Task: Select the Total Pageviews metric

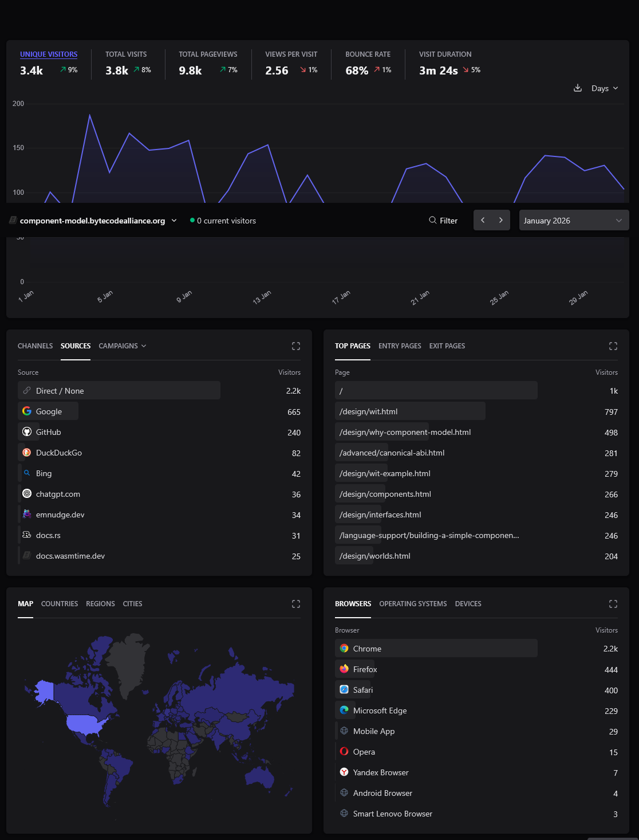Action: pos(208,54)
